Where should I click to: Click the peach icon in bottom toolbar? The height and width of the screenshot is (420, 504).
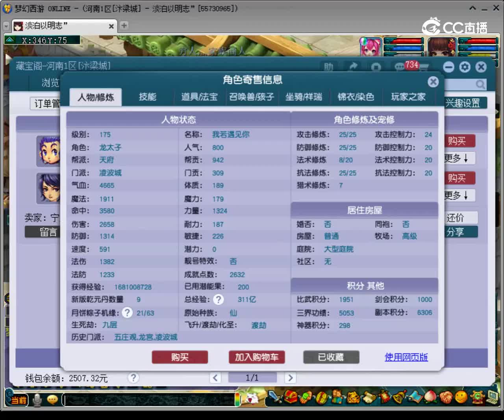click(x=430, y=397)
